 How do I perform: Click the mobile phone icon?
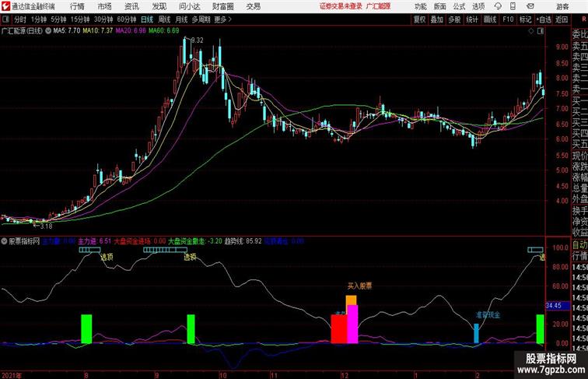[x=513, y=6]
